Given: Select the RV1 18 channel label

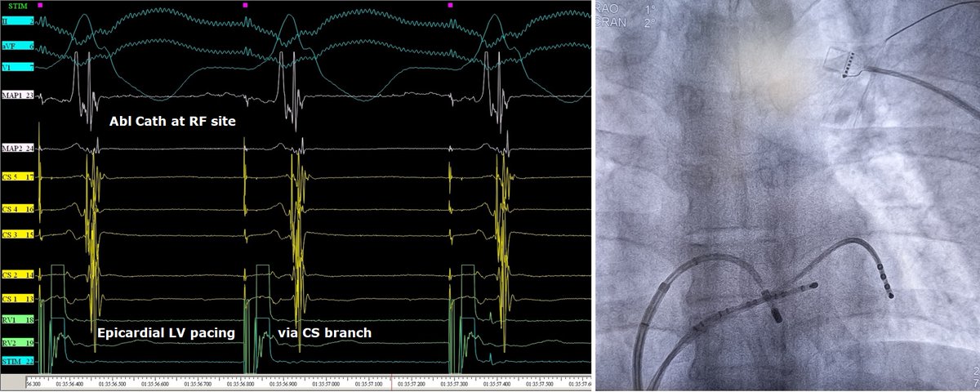Looking at the screenshot, I should click(17, 321).
